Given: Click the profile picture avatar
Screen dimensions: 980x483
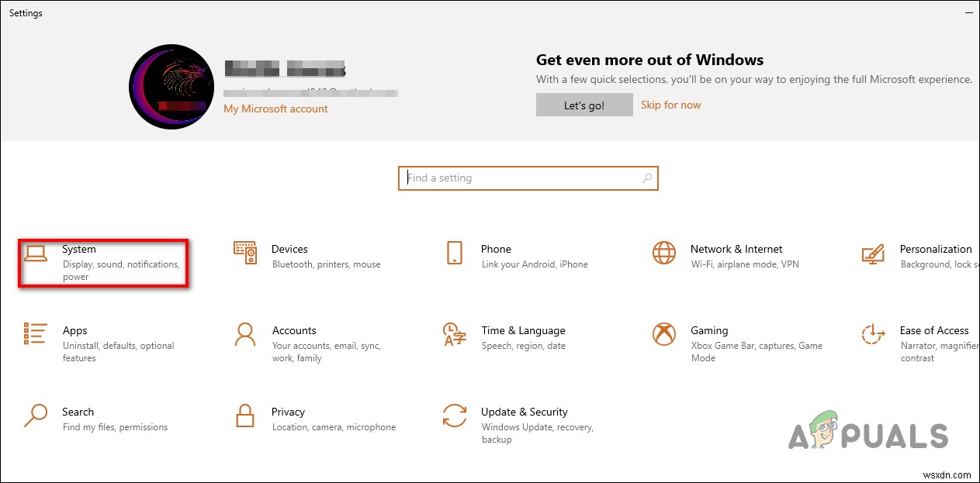Looking at the screenshot, I should coord(170,86).
